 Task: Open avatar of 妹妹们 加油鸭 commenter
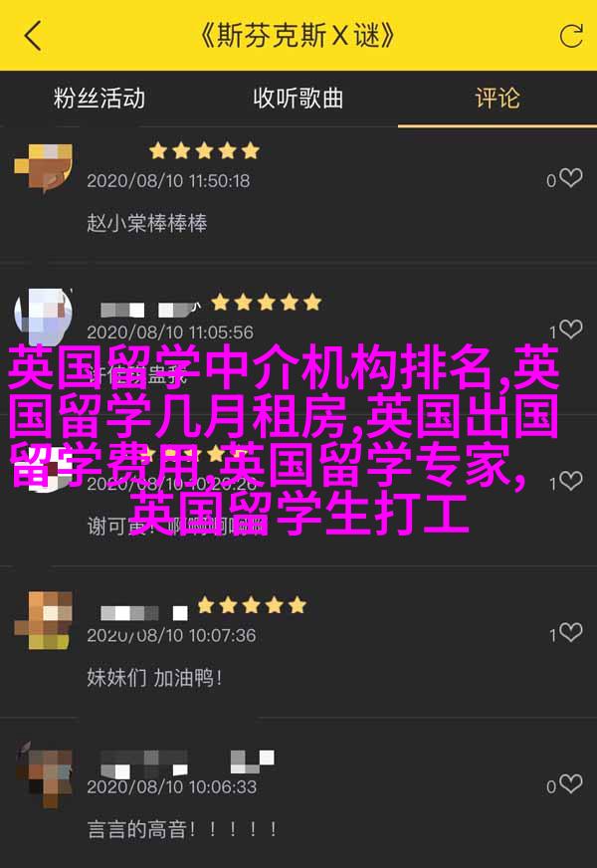tap(43, 620)
